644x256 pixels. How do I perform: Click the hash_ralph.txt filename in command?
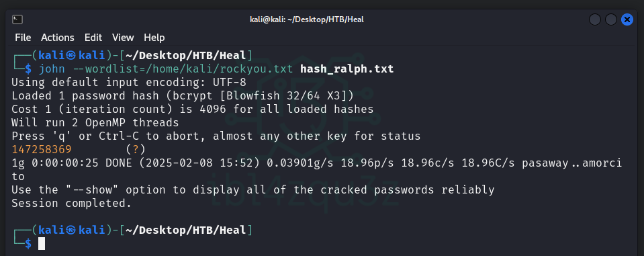[347, 69]
